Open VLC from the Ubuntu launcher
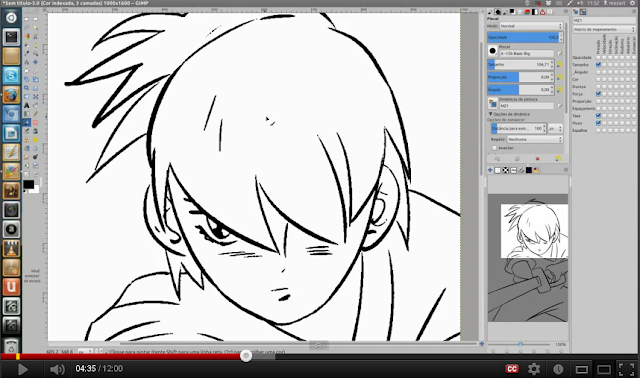This screenshot has width=640, height=378. 11,248
